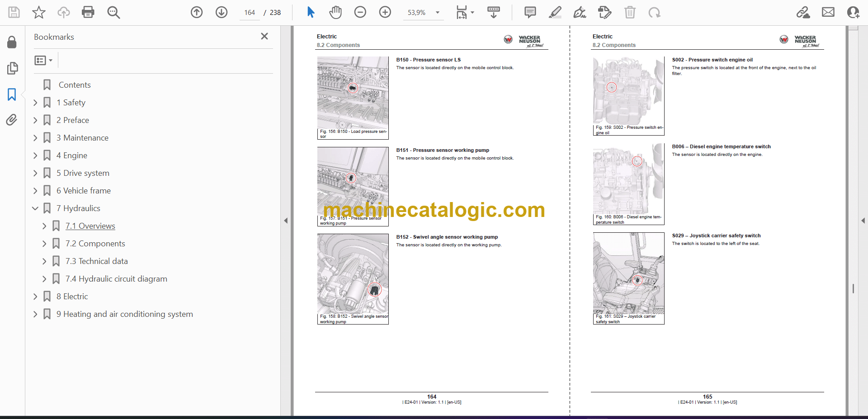Go to the previous page arrow

pos(197,12)
